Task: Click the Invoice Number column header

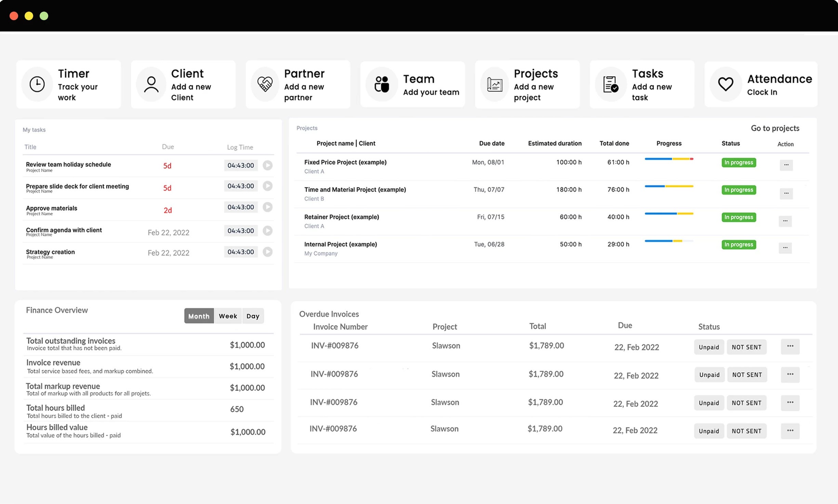Action: tap(340, 327)
